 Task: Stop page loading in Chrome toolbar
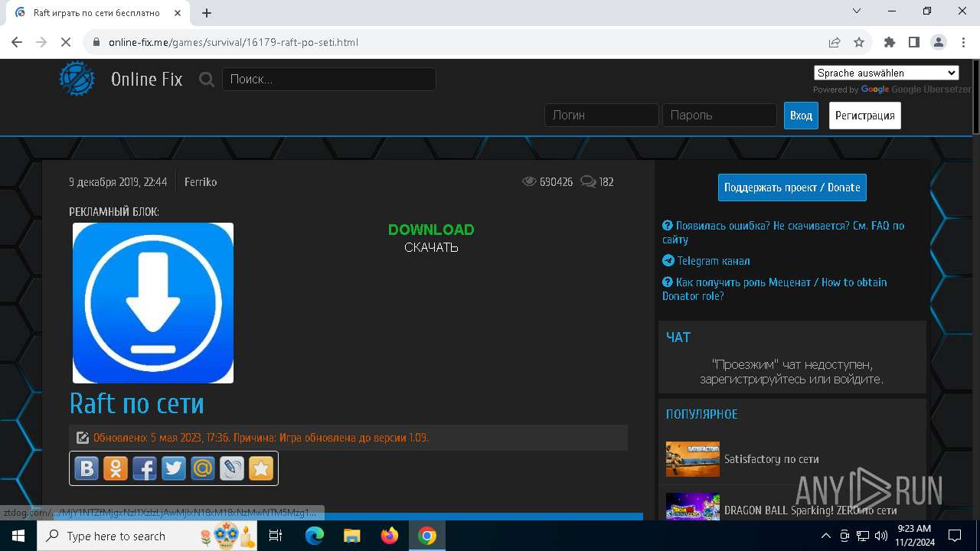pos(66,42)
